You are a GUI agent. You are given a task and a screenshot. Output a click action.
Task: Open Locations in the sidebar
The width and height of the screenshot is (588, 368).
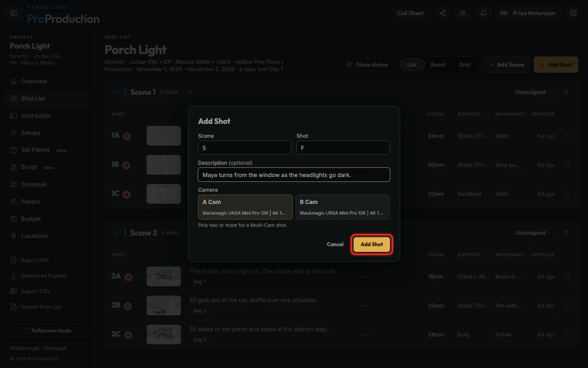[x=47, y=236]
